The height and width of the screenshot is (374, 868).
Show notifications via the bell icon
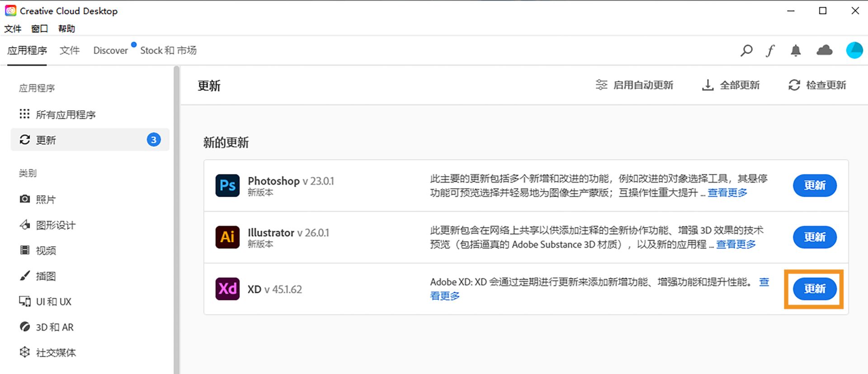coord(796,51)
